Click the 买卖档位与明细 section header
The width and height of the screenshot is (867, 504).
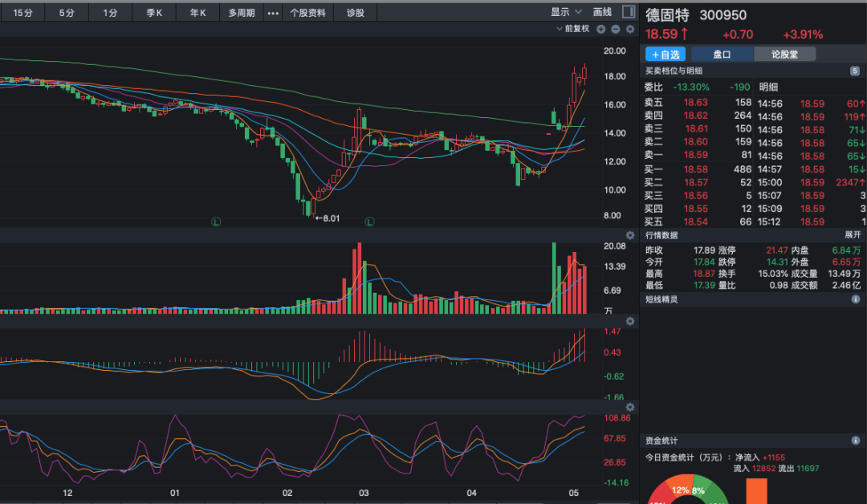point(674,71)
